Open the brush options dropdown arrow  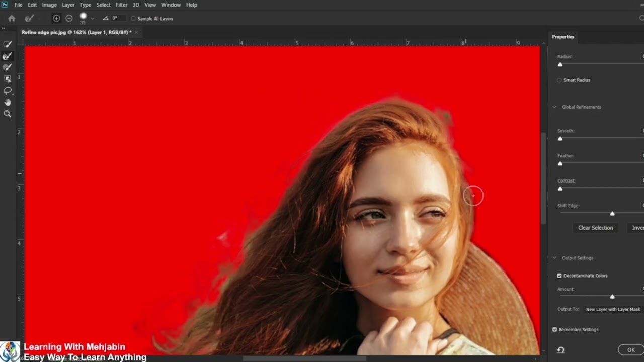click(92, 19)
